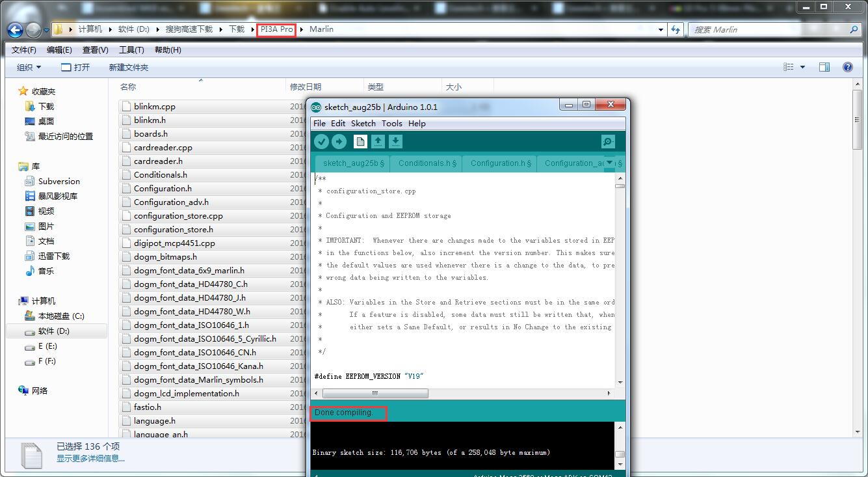Open Explorer help question mark icon
The width and height of the screenshot is (868, 477).
pyautogui.click(x=847, y=67)
